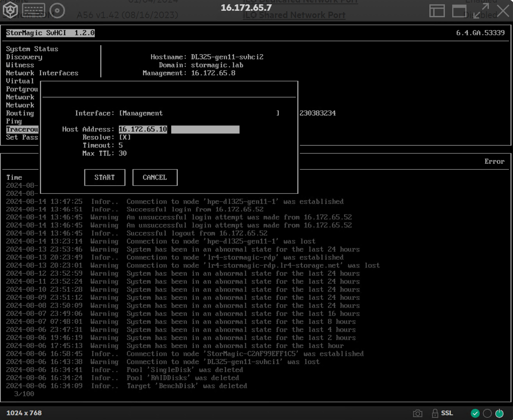Click the UID circle indicator icon

coord(487,413)
